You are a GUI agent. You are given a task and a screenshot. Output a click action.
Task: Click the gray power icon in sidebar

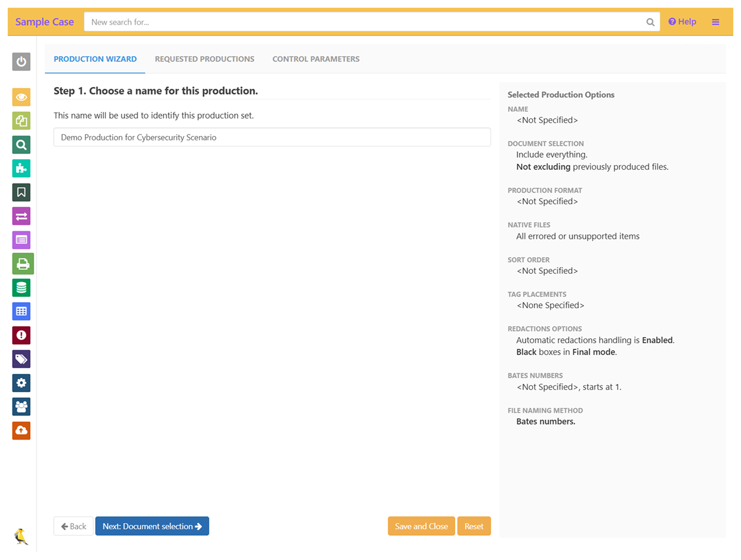pos(21,62)
